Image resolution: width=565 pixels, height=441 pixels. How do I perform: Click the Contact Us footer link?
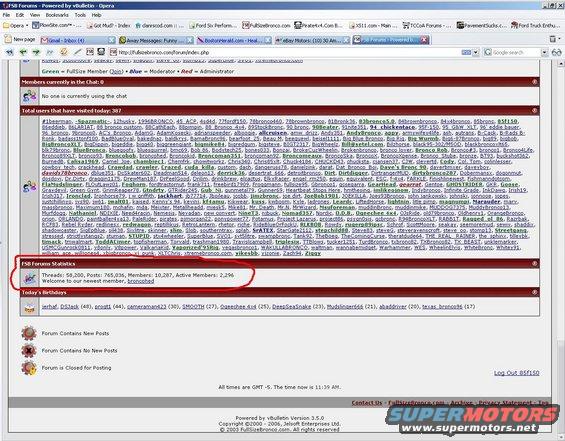pyautogui.click(x=366, y=403)
